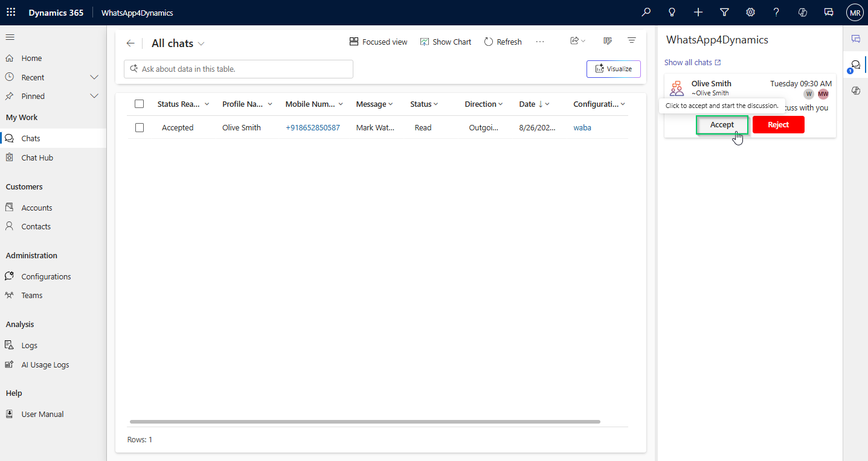Expand the Recent section in sidebar
Screen dimensions: 868x461
point(94,77)
